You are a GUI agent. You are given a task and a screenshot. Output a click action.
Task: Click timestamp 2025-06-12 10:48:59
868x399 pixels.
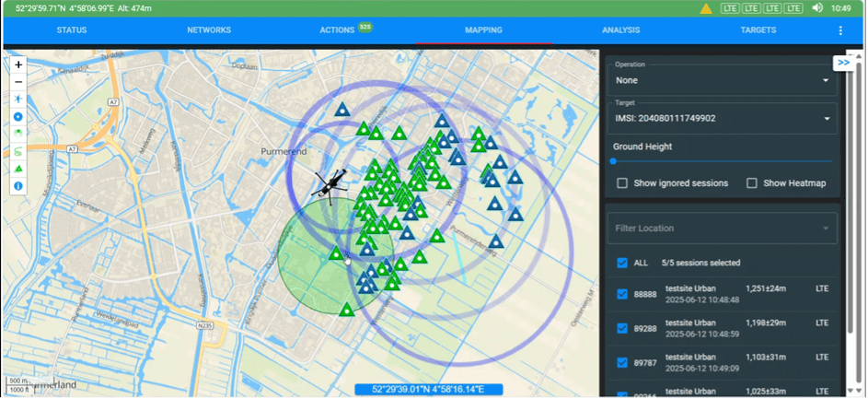[x=702, y=334]
